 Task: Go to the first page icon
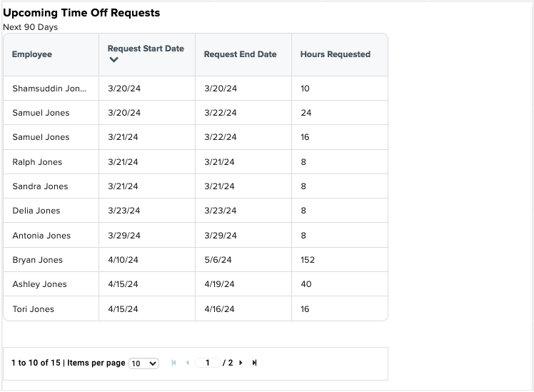click(x=173, y=363)
